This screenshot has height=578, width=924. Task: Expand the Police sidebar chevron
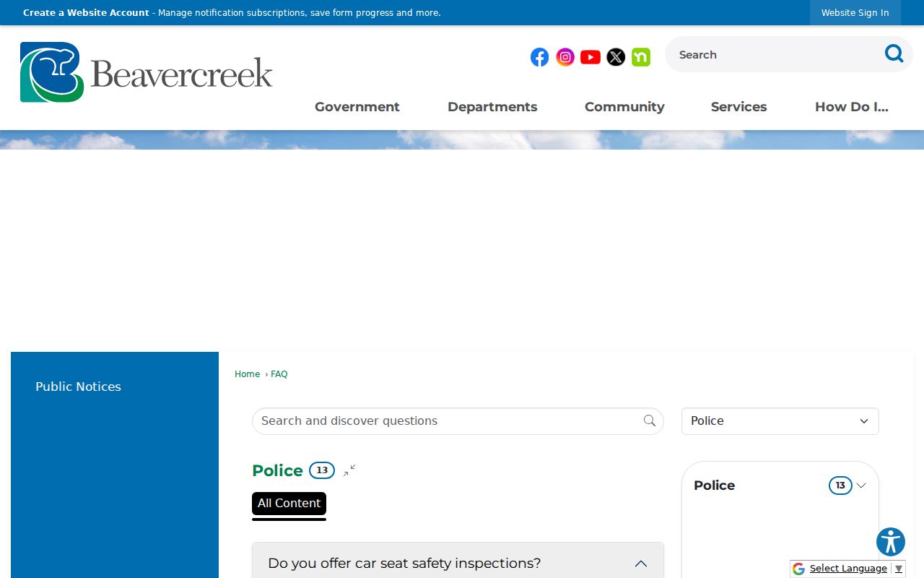click(x=861, y=486)
